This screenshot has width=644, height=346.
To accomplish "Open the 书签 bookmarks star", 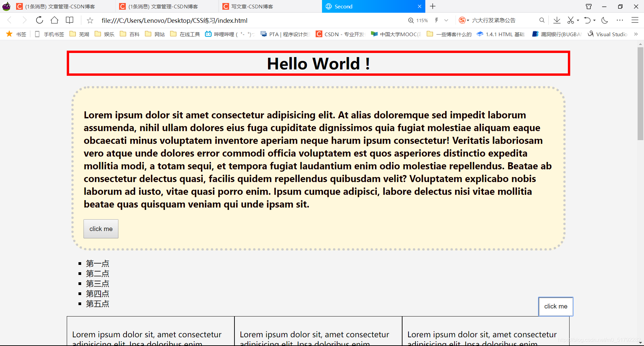I will [x=16, y=34].
